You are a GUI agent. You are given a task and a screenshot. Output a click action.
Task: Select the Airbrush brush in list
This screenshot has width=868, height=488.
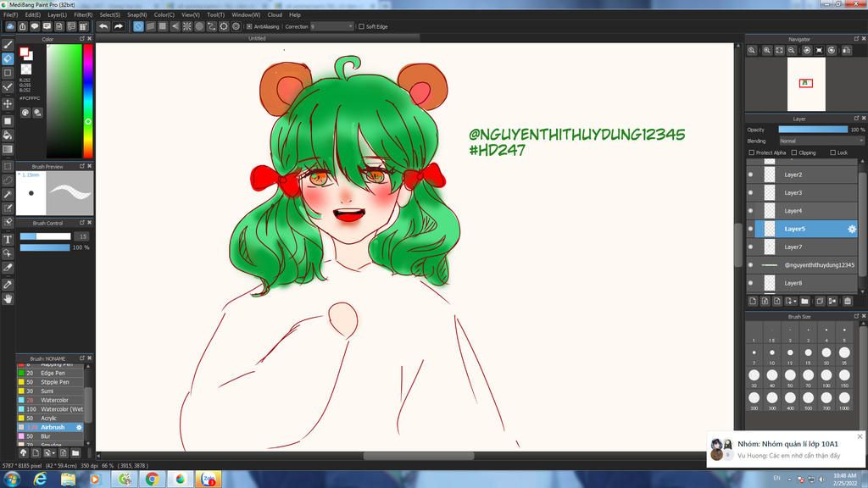(x=50, y=427)
